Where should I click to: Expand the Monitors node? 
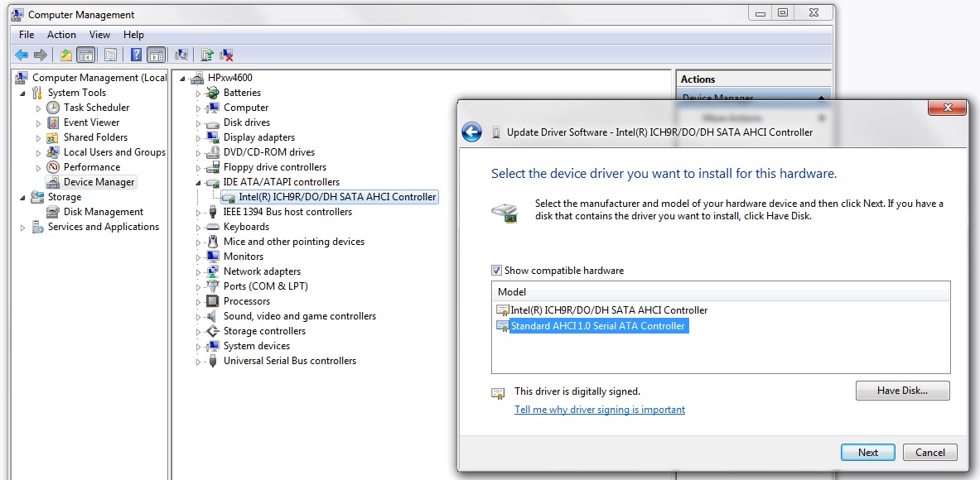199,257
